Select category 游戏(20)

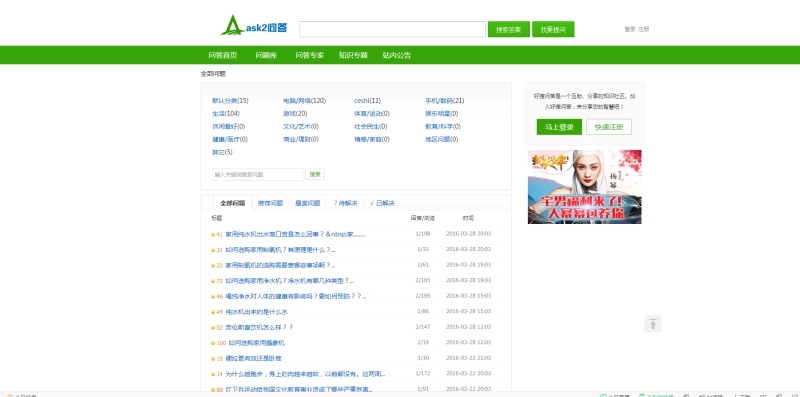pyautogui.click(x=295, y=113)
